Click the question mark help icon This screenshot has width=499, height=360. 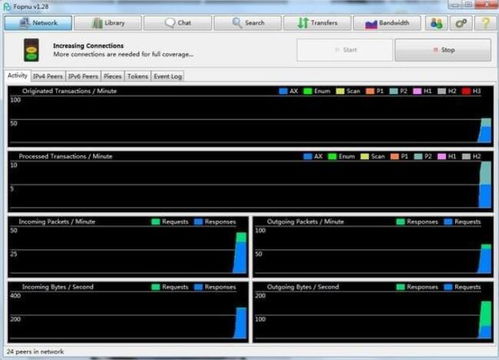[486, 23]
